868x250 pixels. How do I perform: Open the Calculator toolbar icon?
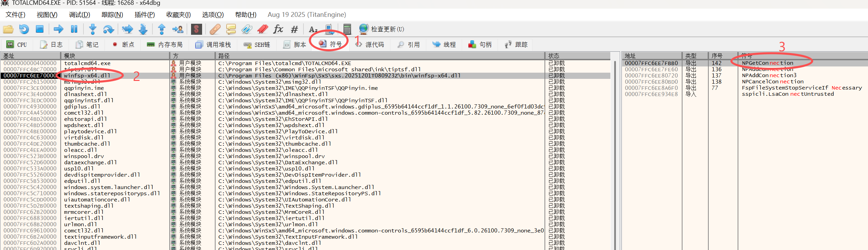point(347,29)
